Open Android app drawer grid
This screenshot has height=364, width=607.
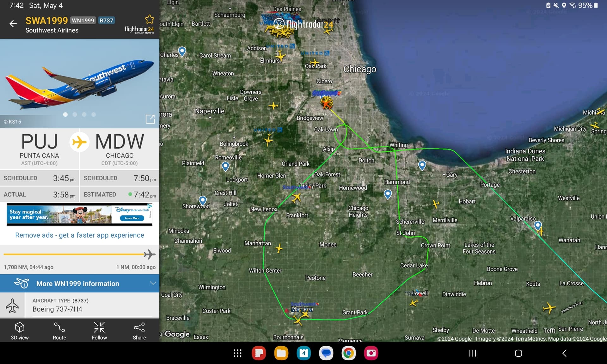coord(237,353)
